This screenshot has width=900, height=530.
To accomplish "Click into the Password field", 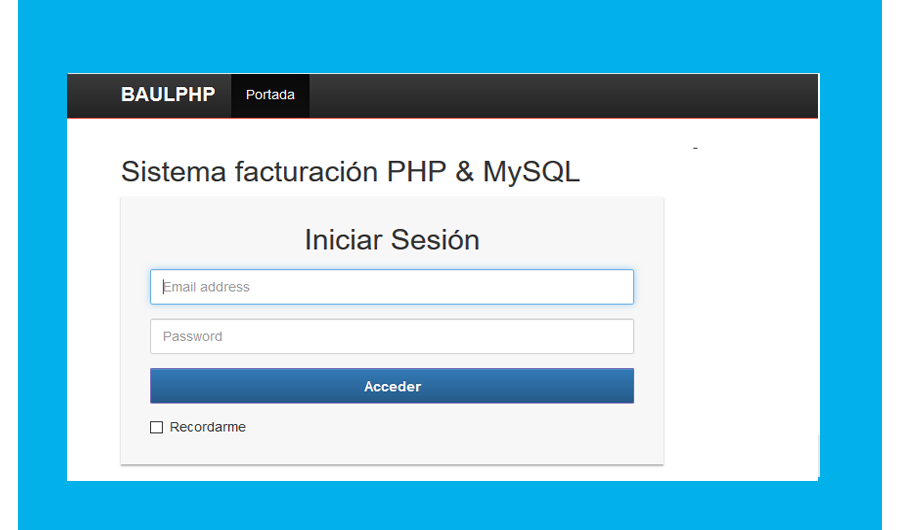I will point(392,336).
